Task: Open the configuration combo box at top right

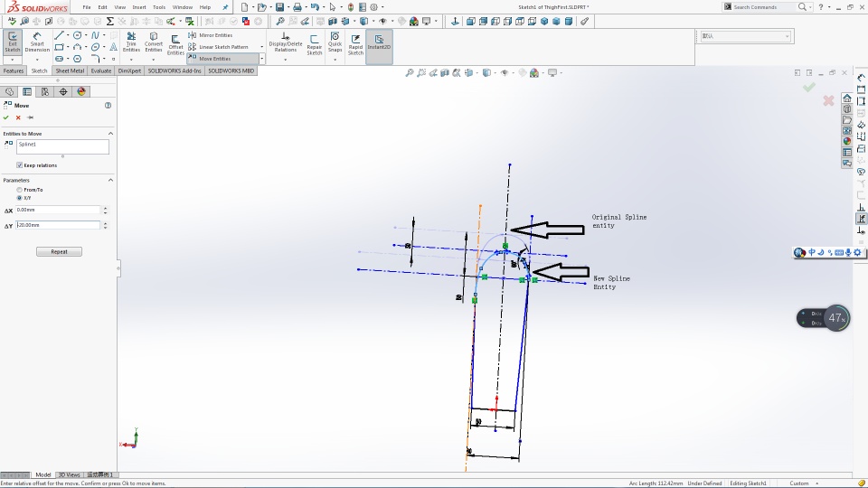Action: pyautogui.click(x=745, y=36)
